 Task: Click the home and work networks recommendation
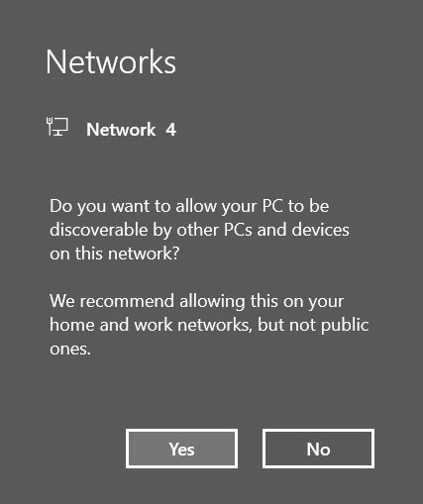point(209,325)
